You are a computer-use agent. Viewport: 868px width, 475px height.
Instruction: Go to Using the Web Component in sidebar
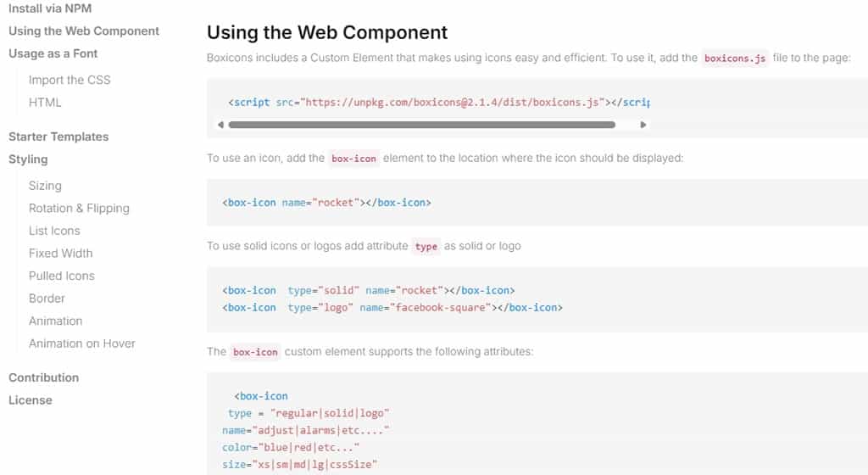coord(84,31)
